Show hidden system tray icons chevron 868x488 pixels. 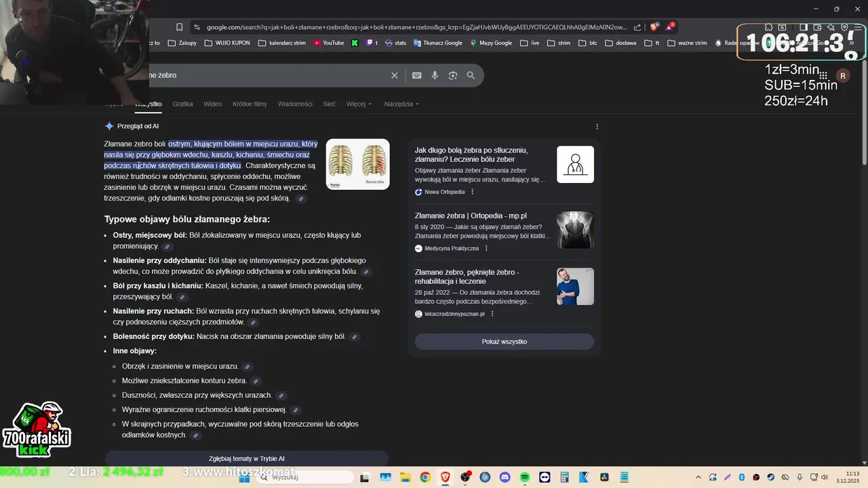(700, 477)
